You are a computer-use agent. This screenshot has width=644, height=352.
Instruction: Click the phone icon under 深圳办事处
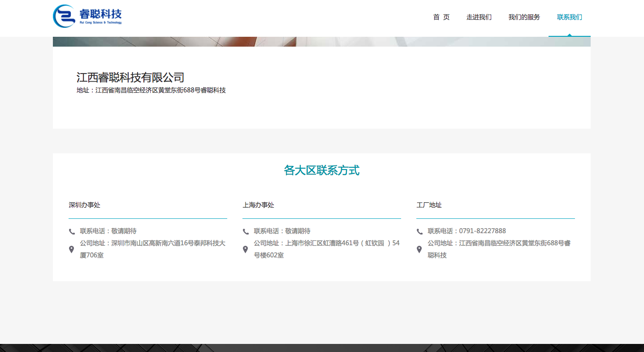tap(72, 231)
